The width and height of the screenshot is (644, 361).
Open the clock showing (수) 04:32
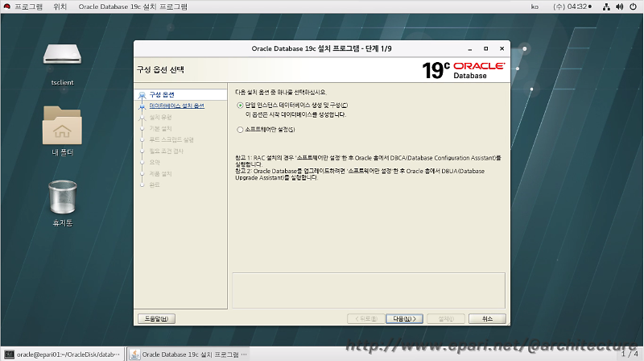(572, 6)
